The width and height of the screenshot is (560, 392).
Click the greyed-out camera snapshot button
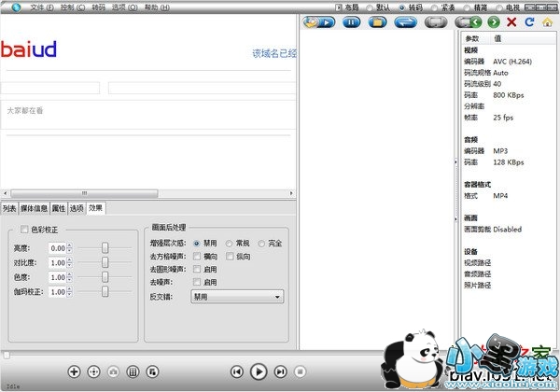(x=113, y=371)
